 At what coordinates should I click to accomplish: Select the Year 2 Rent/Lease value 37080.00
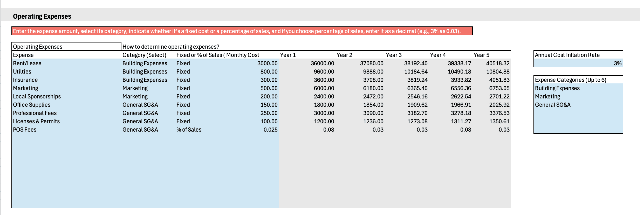coord(371,63)
